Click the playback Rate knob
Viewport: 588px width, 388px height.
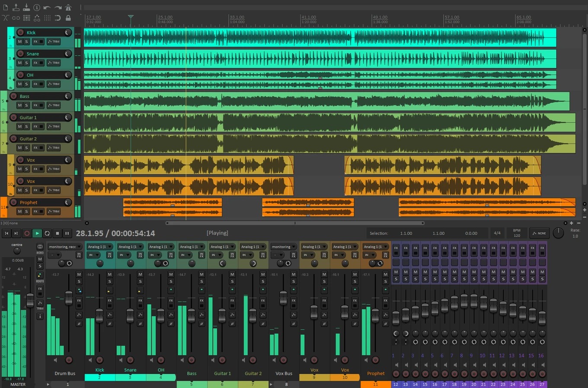tap(559, 233)
